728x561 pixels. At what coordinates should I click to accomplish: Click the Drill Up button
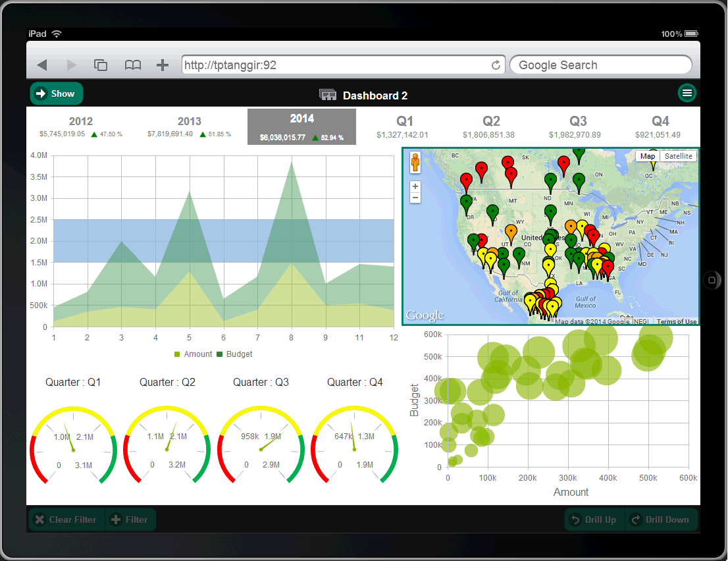pos(594,520)
